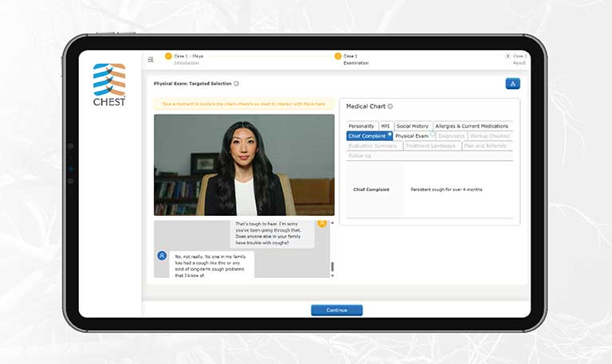Click the 'Persistent cough for over 4 months' text
Screen dimensions: 612x364
(446, 190)
